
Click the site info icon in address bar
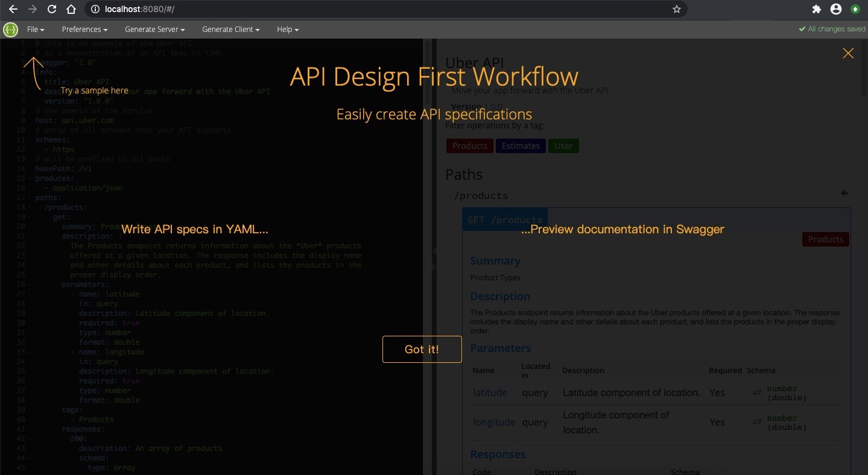95,9
